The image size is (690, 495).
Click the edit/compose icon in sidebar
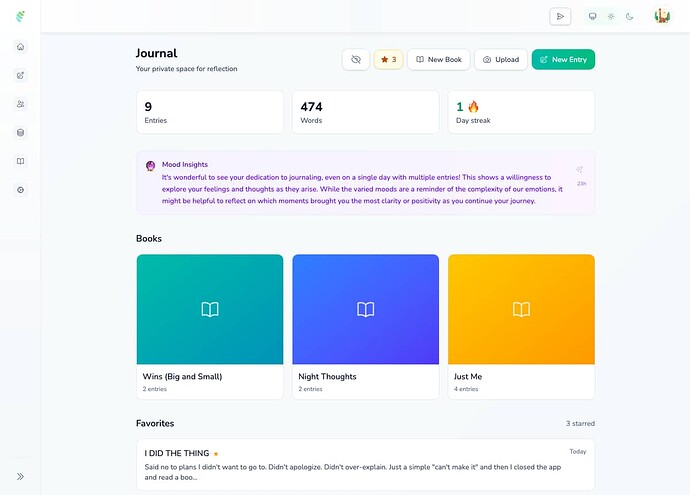click(x=20, y=75)
